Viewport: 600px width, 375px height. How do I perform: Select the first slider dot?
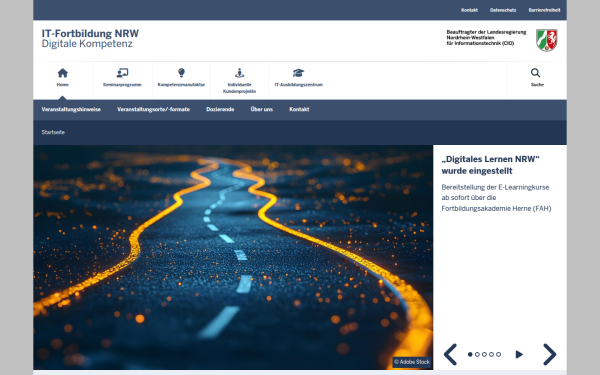coord(470,354)
